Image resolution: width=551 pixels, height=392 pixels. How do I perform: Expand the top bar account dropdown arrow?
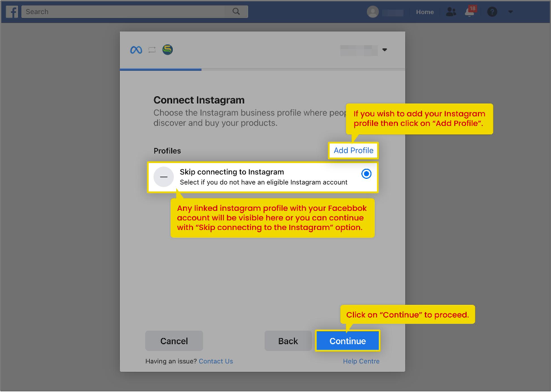pos(510,12)
